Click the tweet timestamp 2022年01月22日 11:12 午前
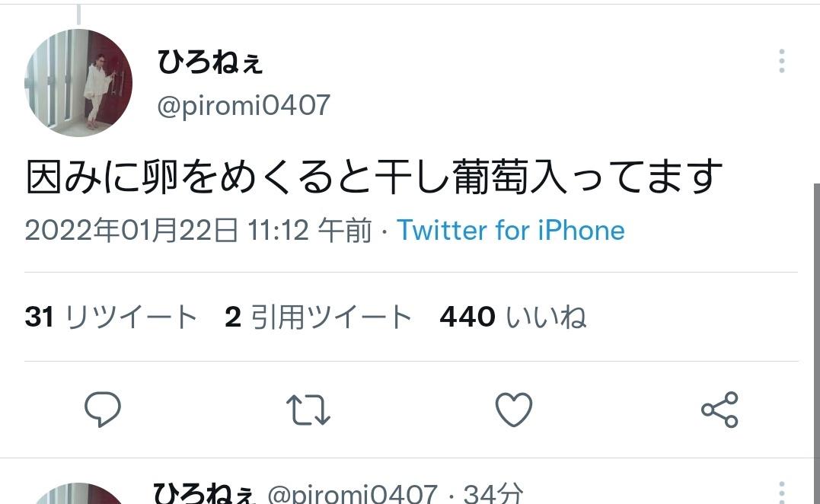This screenshot has width=820, height=504. point(198,230)
